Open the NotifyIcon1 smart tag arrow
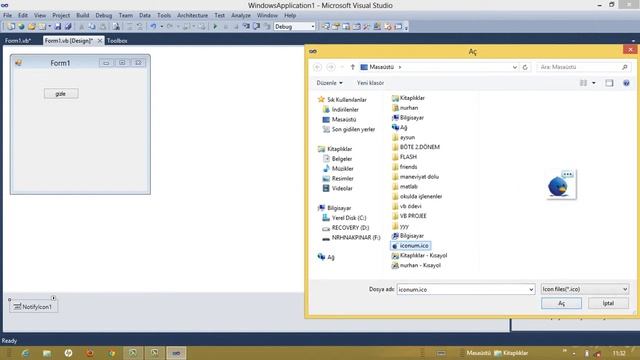This screenshot has height=360, width=640. click(x=53, y=298)
